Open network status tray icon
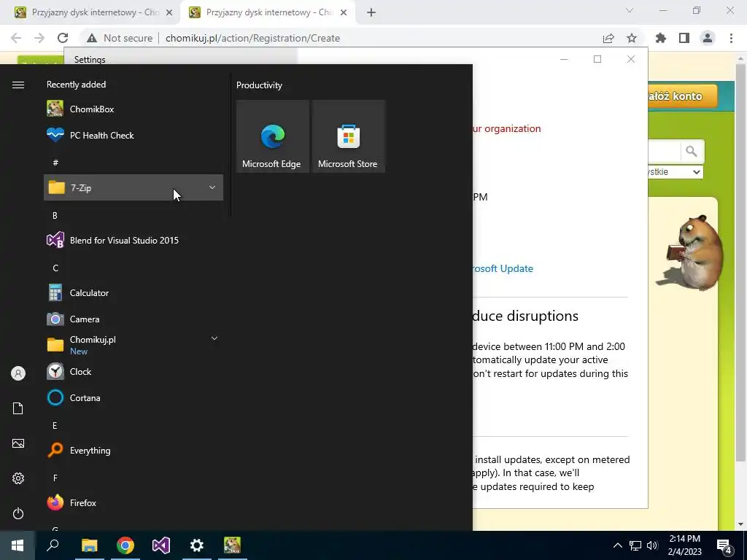The image size is (747, 560). coord(635,545)
